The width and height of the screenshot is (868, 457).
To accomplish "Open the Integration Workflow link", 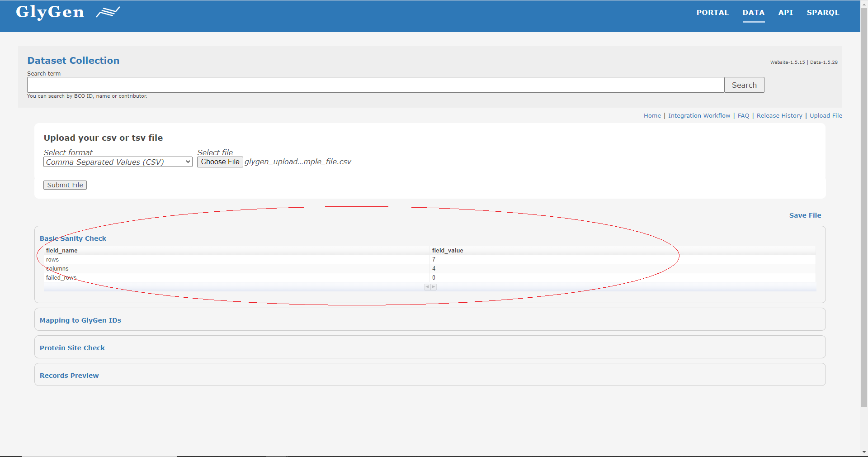I will pyautogui.click(x=699, y=116).
